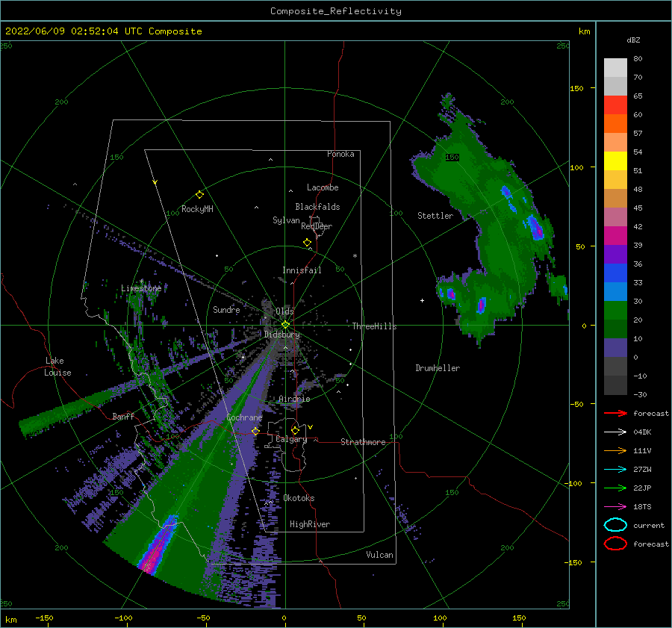Click the ThreeHills town label

tap(375, 326)
